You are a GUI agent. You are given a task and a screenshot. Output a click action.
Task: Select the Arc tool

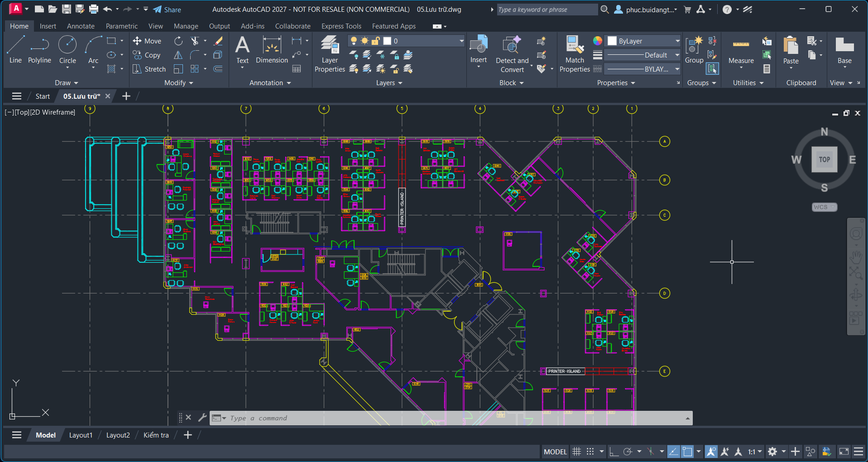(93, 50)
